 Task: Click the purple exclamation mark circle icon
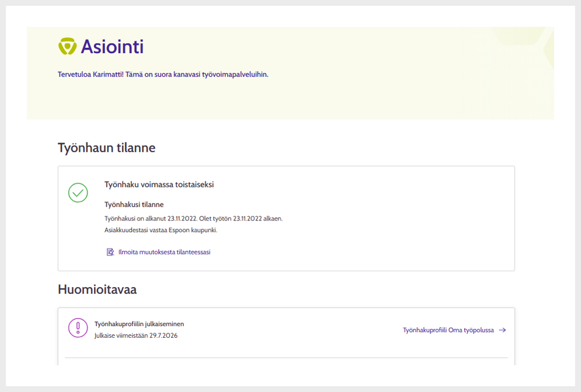tap(78, 328)
